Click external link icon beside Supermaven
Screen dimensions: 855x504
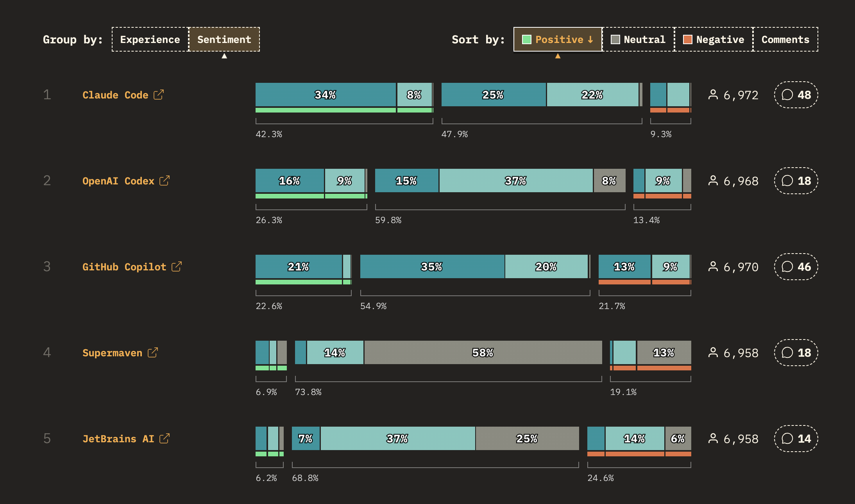click(x=153, y=352)
